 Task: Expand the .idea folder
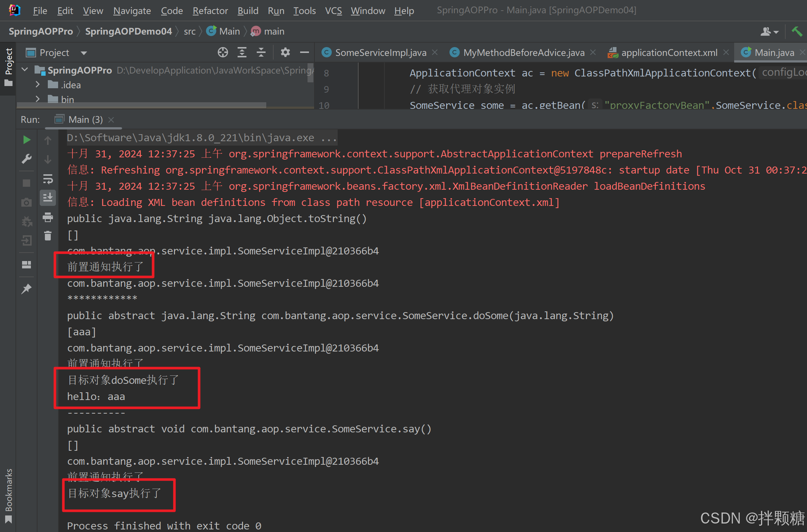point(38,85)
